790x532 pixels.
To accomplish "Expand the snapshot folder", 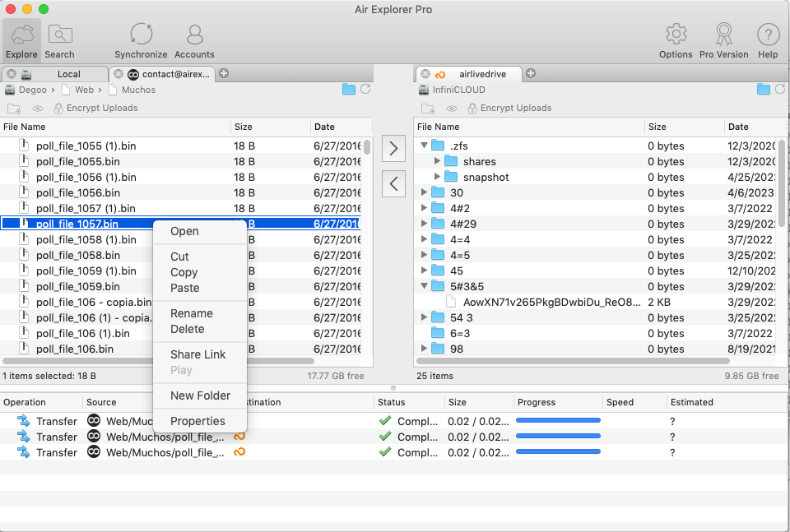I will click(x=437, y=177).
